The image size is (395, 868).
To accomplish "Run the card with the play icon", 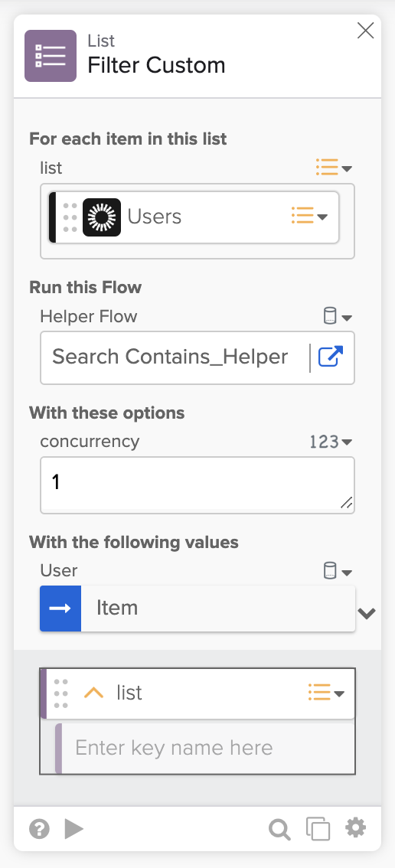I will 73,829.
